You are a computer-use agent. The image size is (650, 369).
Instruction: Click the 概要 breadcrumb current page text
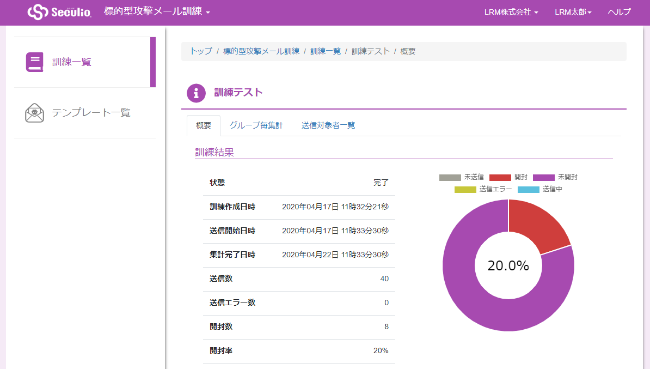(x=408, y=51)
